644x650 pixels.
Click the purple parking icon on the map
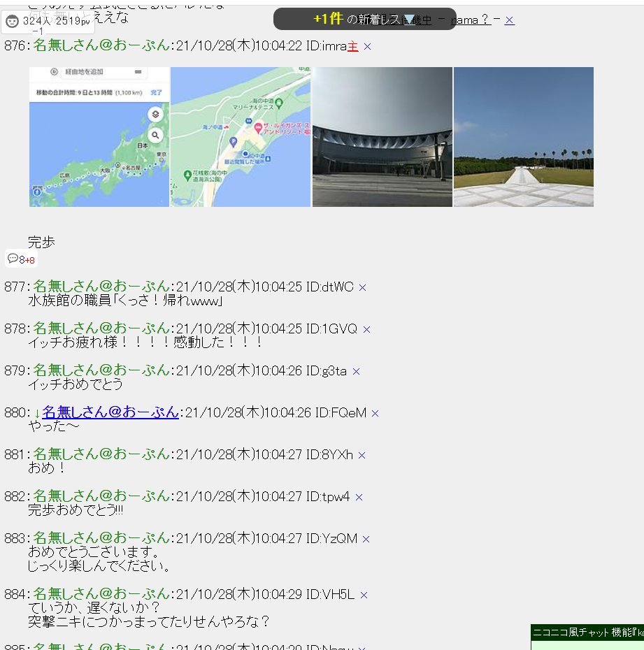(234, 143)
